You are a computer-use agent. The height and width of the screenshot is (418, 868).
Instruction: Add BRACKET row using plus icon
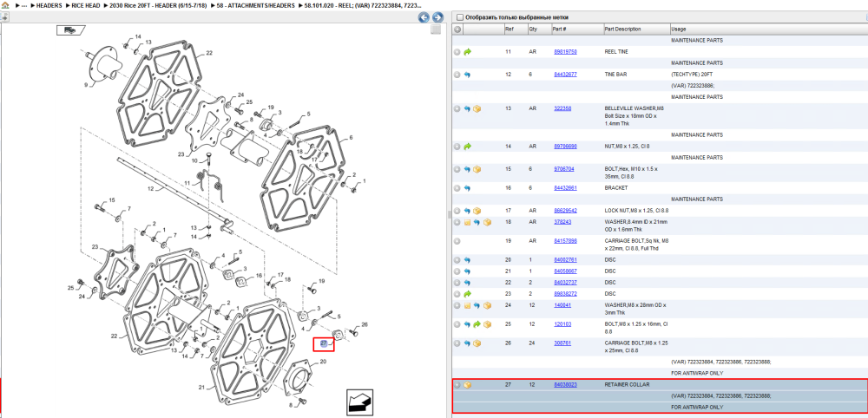(x=457, y=188)
